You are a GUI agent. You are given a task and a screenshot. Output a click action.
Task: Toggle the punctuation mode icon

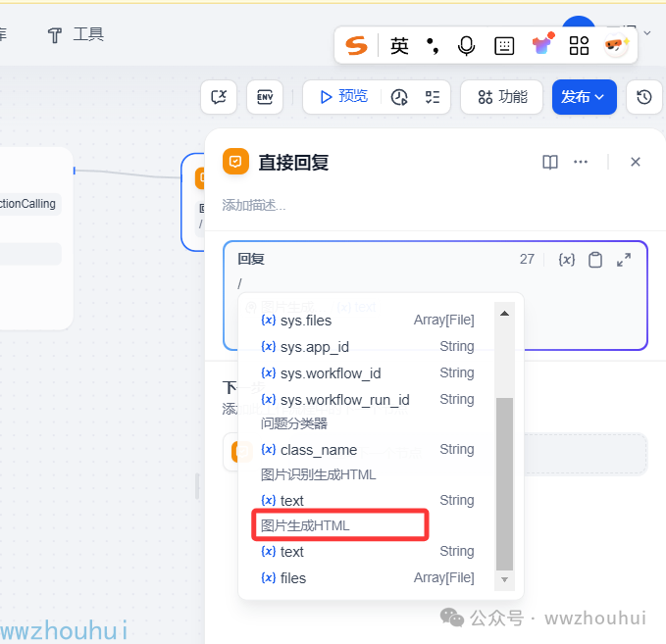coord(433,46)
